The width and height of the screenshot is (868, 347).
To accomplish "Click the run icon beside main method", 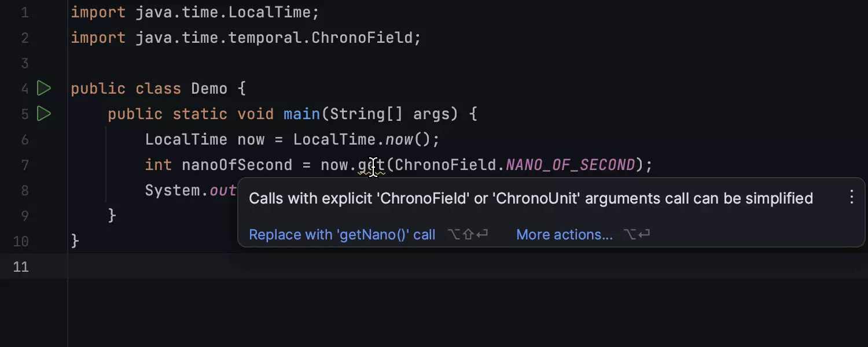I will coord(44,114).
